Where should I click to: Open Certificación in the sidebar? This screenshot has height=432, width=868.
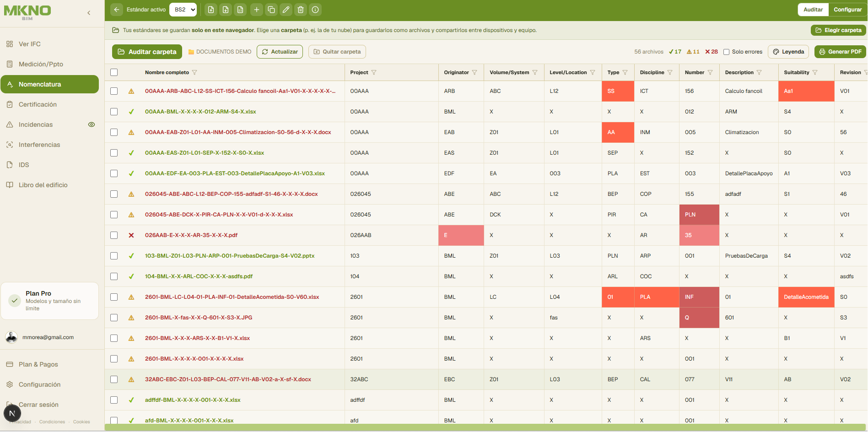[x=49, y=104]
